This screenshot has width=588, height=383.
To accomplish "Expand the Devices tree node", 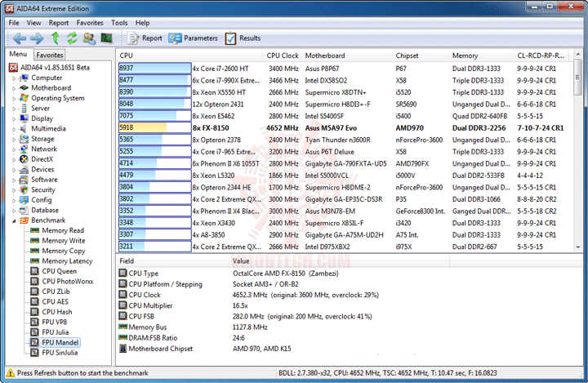I will coord(14,170).
